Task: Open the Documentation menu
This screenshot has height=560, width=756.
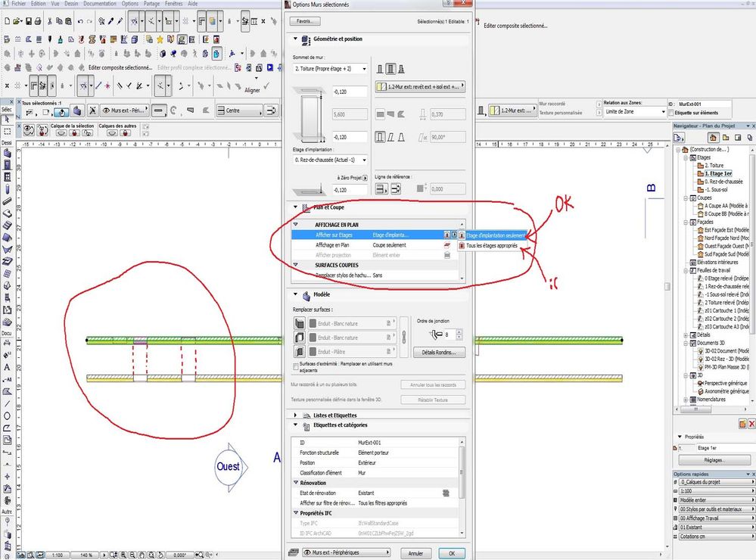Action: (x=100, y=3)
